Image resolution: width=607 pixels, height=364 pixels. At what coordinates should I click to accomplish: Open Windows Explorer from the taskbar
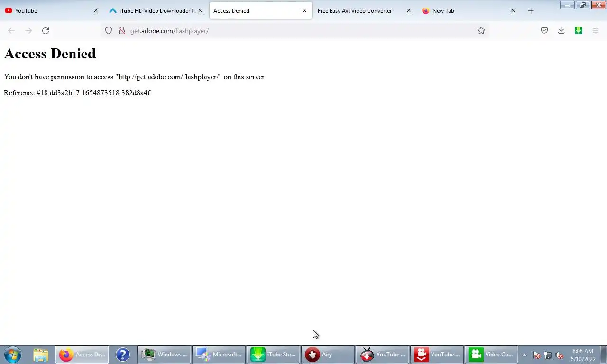(x=41, y=355)
